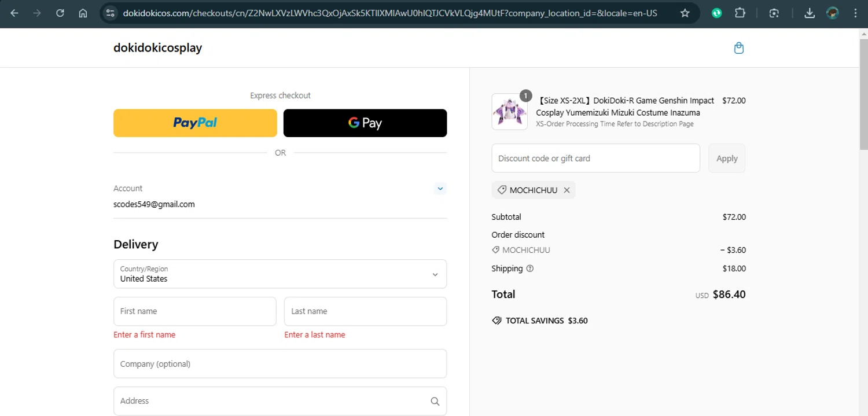The image size is (868, 416).
Task: Expand the Account chevron dropdown
Action: click(x=440, y=189)
